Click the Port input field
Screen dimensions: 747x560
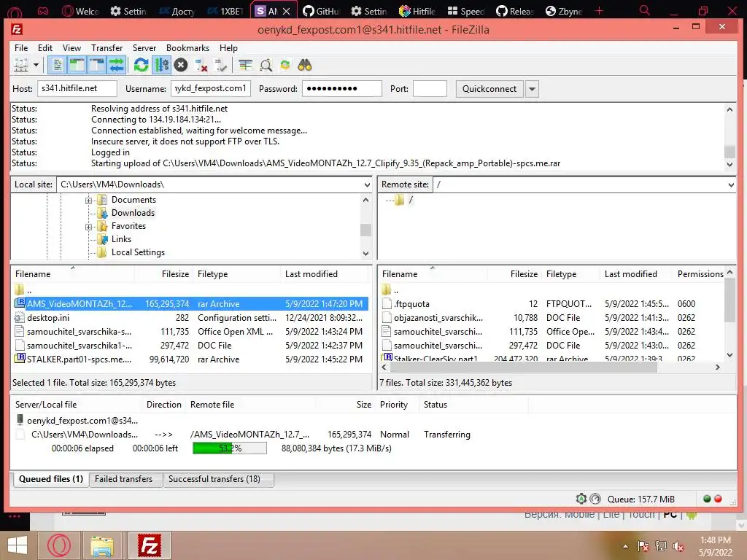(430, 88)
